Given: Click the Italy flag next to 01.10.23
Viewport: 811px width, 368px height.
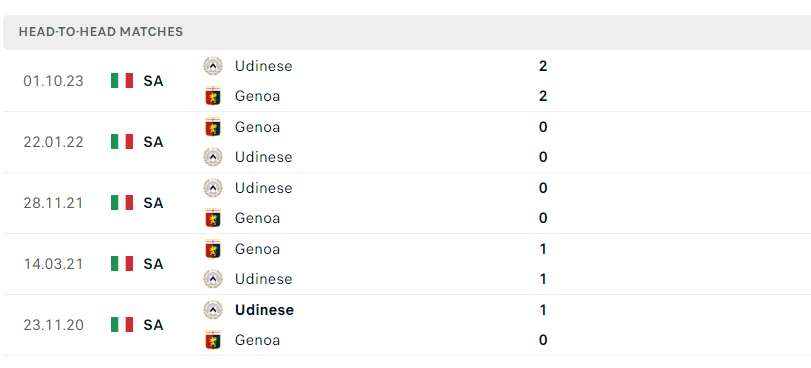Looking at the screenshot, I should click(122, 81).
